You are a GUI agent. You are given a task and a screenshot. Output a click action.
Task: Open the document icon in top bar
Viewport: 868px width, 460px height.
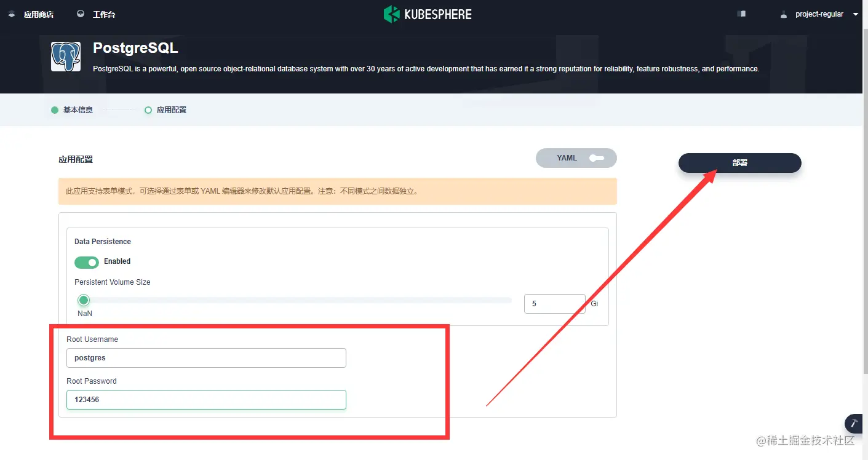(741, 14)
